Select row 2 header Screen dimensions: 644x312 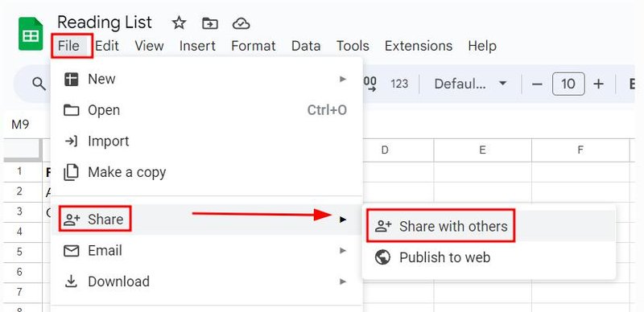[19, 191]
